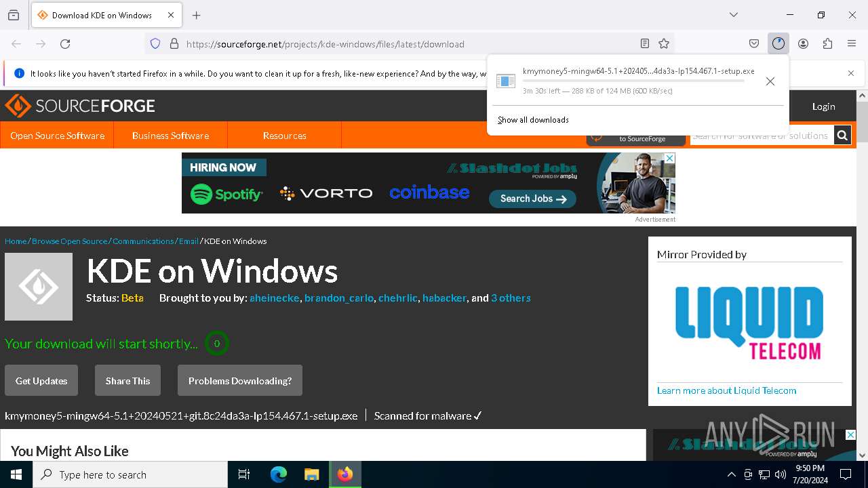The height and width of the screenshot is (488, 868).
Task: Click the taskbar search box
Action: tap(130, 474)
